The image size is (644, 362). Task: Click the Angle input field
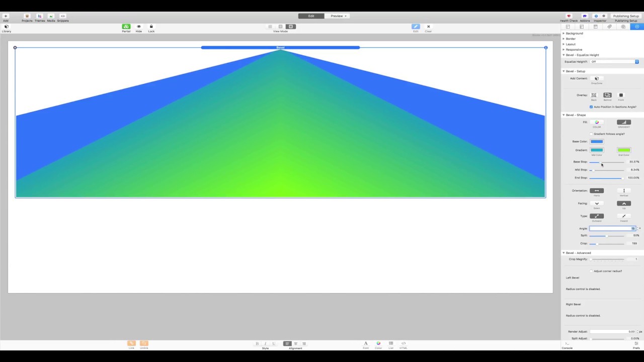click(x=613, y=228)
